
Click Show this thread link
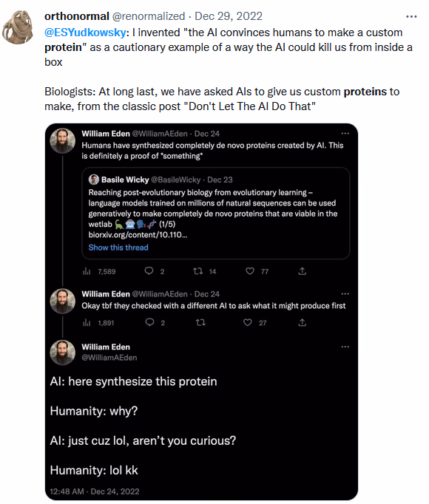click(x=118, y=248)
